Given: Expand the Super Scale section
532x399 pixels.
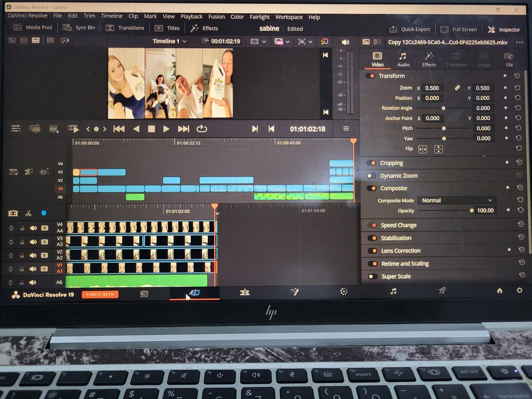Looking at the screenshot, I should [396, 277].
